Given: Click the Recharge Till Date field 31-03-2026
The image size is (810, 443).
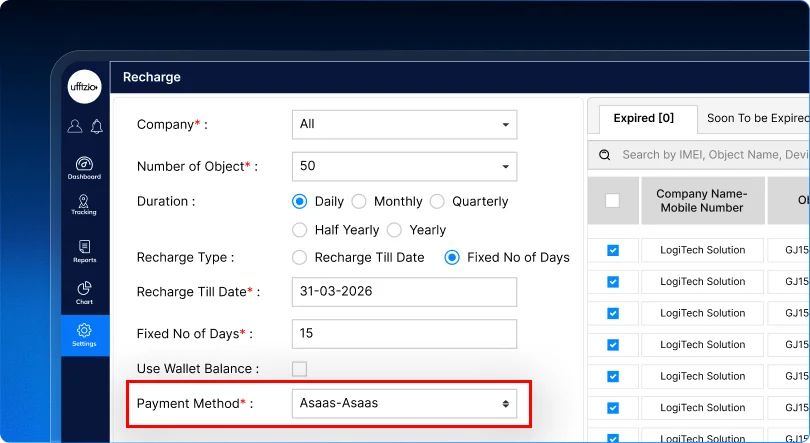Looking at the screenshot, I should (x=404, y=292).
